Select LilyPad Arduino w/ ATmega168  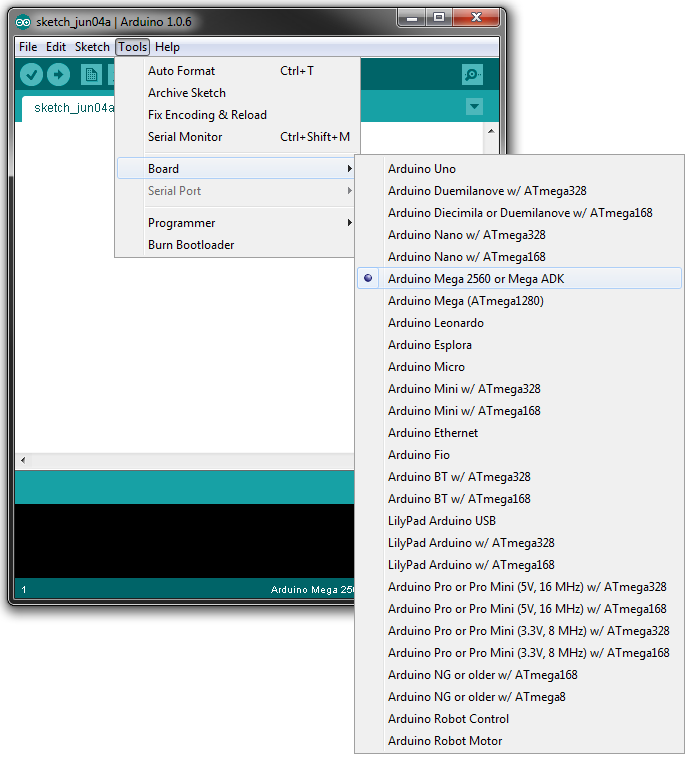tap(519, 565)
